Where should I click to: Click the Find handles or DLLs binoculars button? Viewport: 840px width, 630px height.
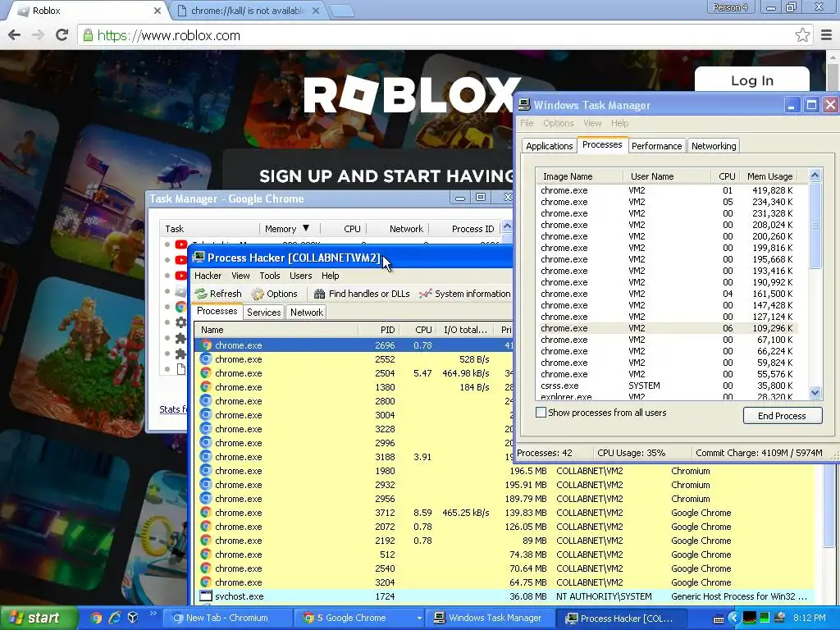pyautogui.click(x=362, y=294)
